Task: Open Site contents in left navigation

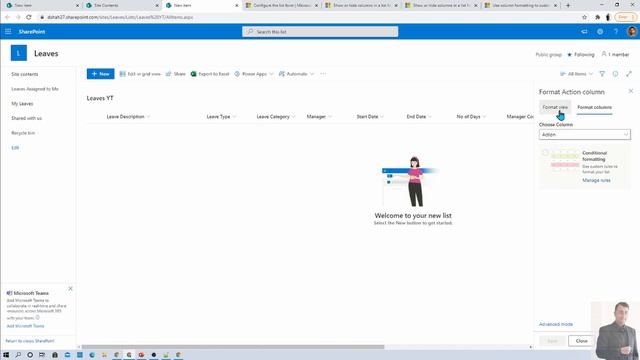Action: click(24, 74)
